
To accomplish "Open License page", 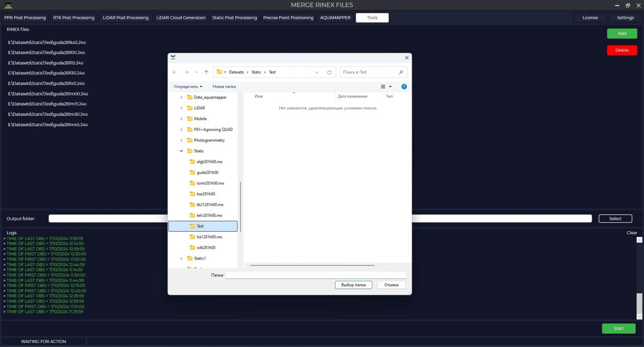I will click(x=590, y=18).
